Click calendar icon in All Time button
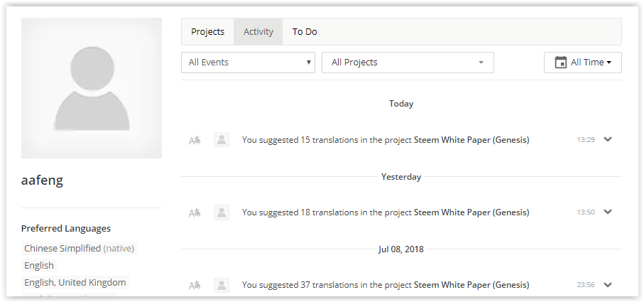The width and height of the screenshot is (644, 302). pos(561,63)
